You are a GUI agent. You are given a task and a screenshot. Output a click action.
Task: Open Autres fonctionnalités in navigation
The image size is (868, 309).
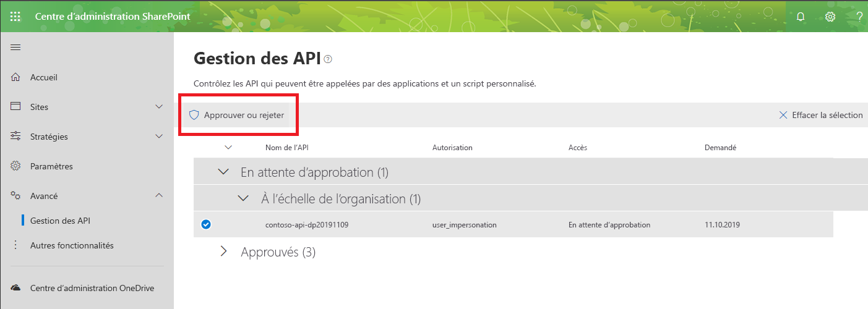coord(72,245)
